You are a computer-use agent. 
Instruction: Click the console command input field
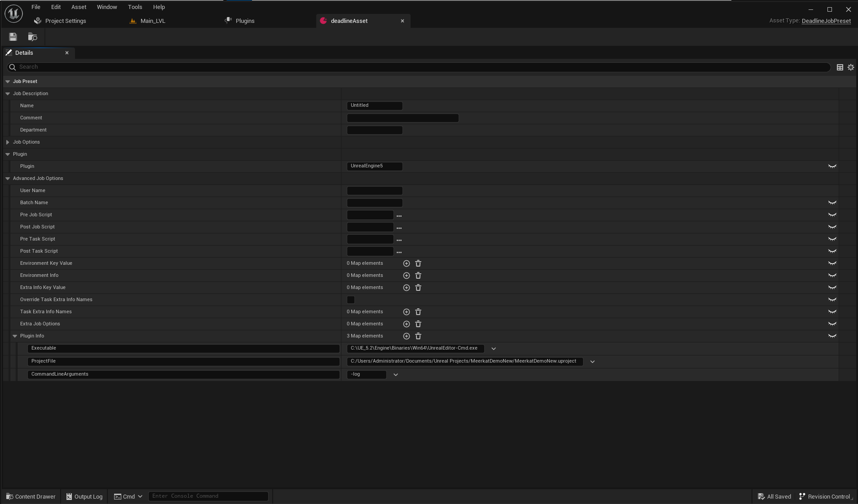208,496
